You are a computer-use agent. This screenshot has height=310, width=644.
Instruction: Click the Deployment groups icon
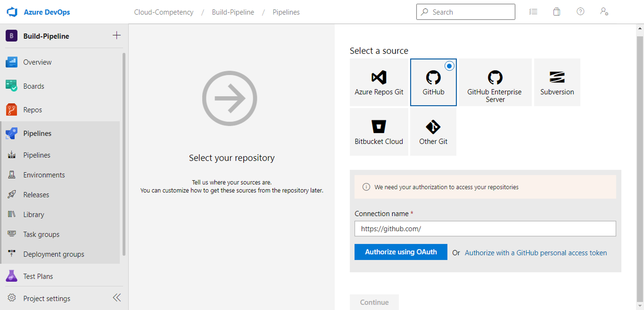tap(12, 253)
